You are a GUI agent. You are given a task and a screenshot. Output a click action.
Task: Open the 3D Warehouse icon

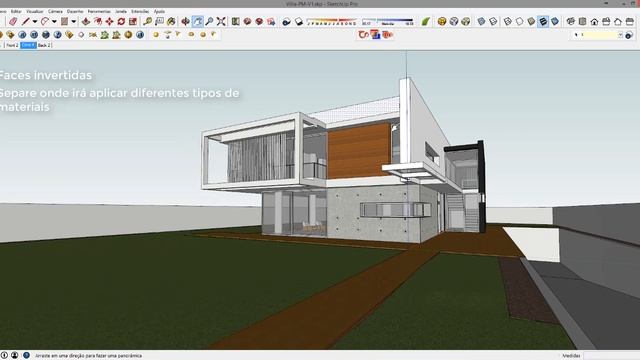(247, 21)
